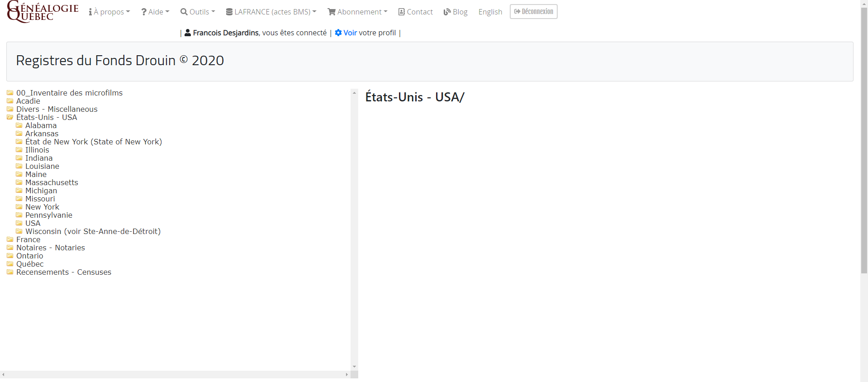Click the Maine folder icon
The width and height of the screenshot is (868, 382).
(x=19, y=174)
